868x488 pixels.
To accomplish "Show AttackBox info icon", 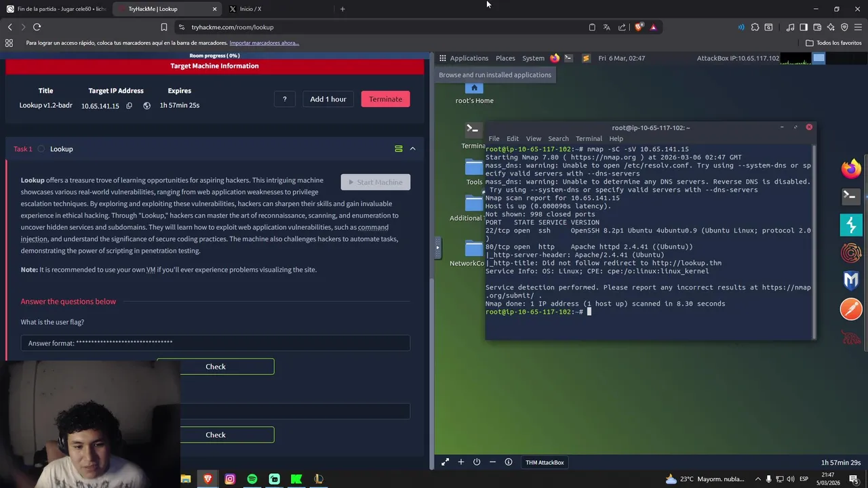I will tap(509, 462).
